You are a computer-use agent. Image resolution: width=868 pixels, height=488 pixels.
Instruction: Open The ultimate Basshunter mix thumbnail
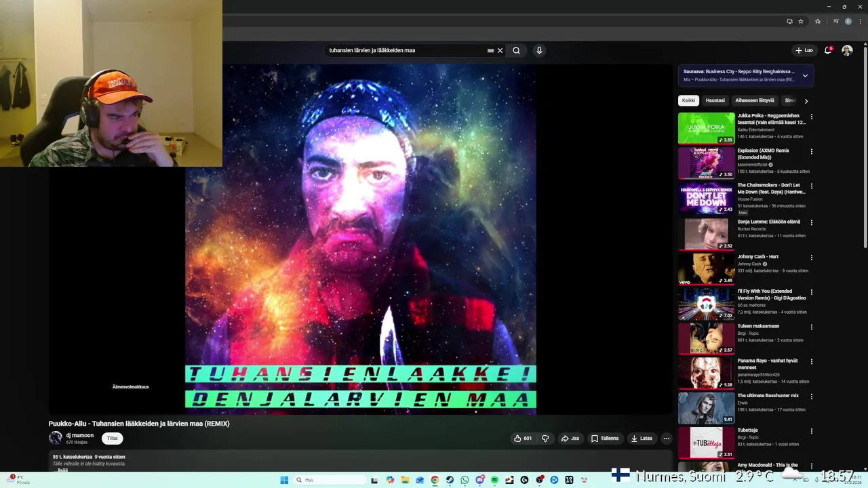tap(706, 407)
